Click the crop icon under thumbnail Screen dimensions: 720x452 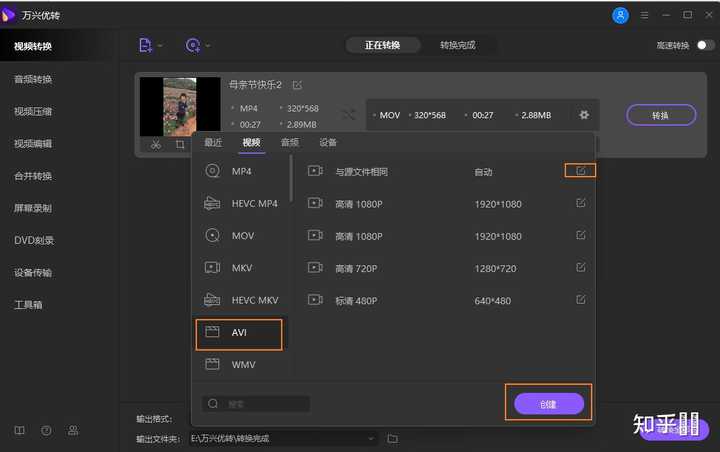click(x=180, y=145)
